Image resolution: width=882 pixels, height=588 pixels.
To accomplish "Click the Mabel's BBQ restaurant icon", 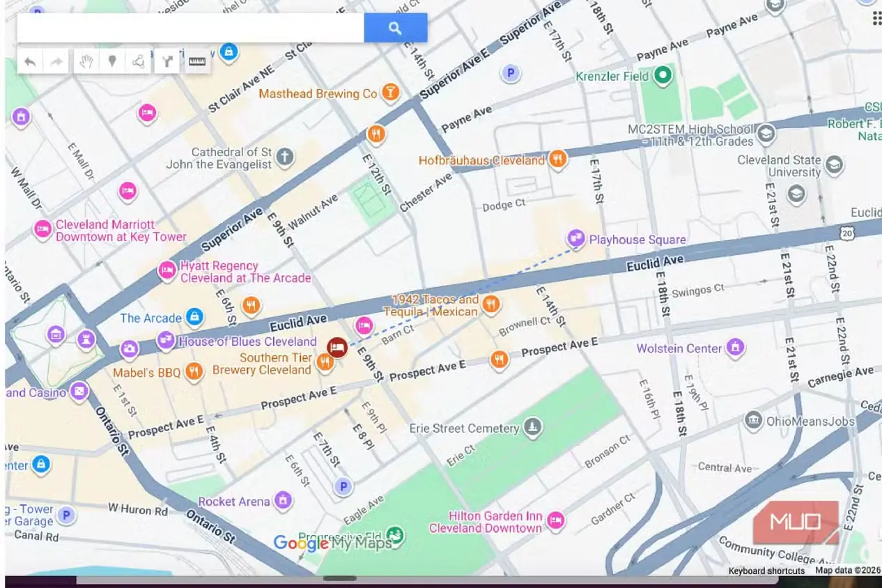I will point(194,372).
